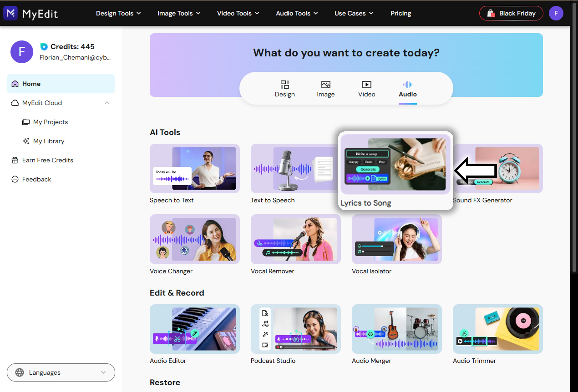
Task: Expand the Design Tools menu
Action: click(118, 13)
